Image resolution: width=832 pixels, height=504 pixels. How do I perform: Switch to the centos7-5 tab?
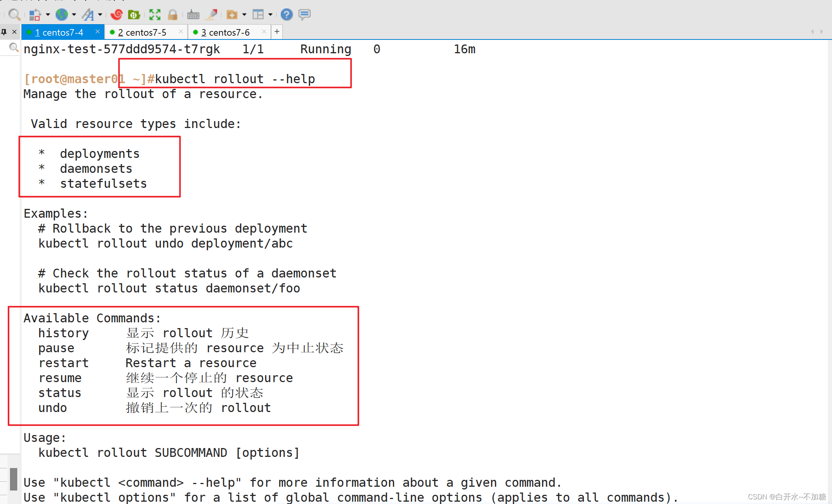[x=142, y=32]
